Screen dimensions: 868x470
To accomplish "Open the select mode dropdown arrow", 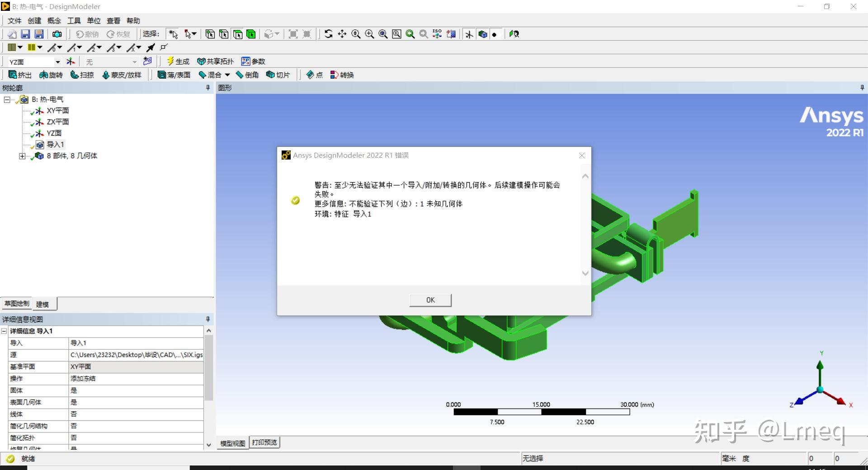I will pos(194,34).
